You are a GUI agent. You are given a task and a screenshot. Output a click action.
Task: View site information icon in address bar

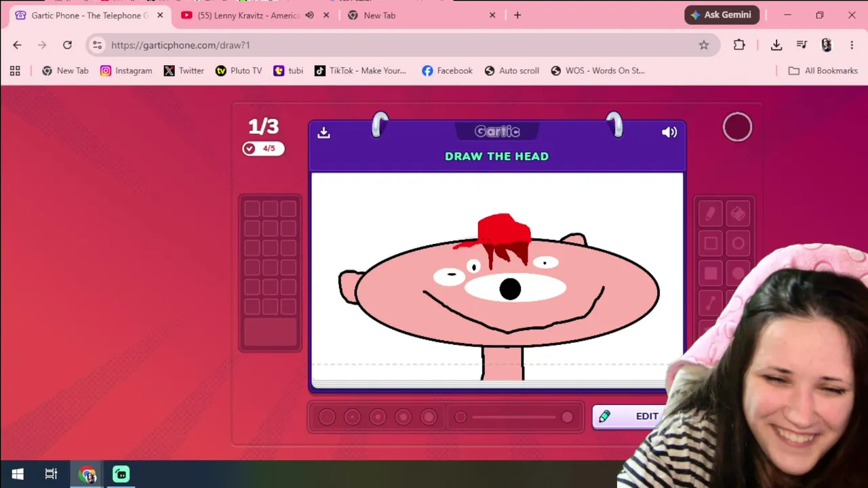click(97, 45)
